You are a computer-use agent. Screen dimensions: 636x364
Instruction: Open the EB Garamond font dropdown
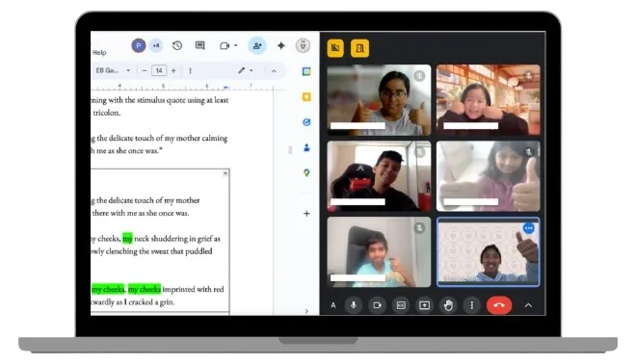click(113, 70)
